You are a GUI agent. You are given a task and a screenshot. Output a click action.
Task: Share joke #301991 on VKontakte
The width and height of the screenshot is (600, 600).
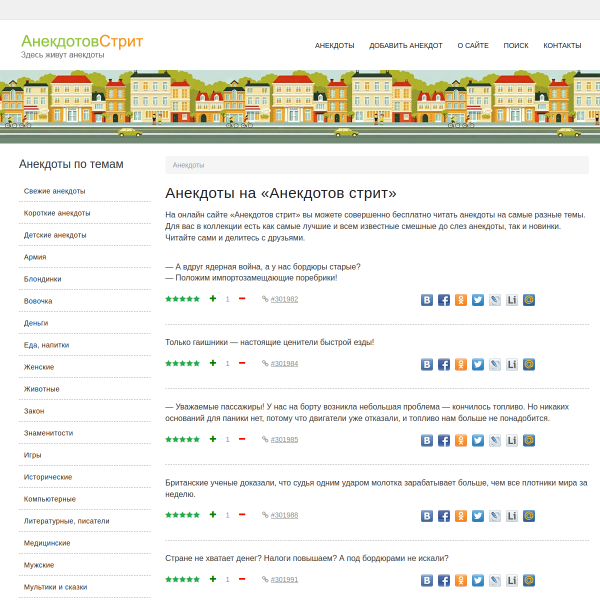click(x=427, y=580)
